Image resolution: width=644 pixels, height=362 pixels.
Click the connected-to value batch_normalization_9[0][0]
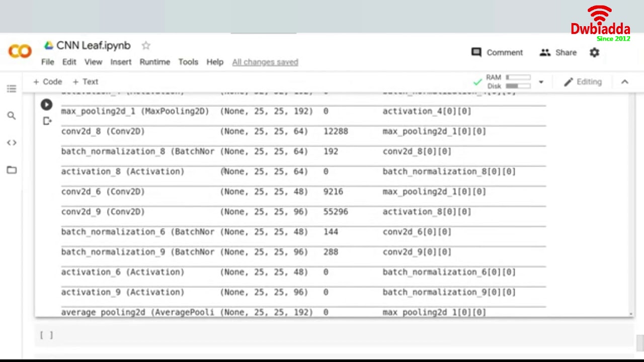click(449, 292)
